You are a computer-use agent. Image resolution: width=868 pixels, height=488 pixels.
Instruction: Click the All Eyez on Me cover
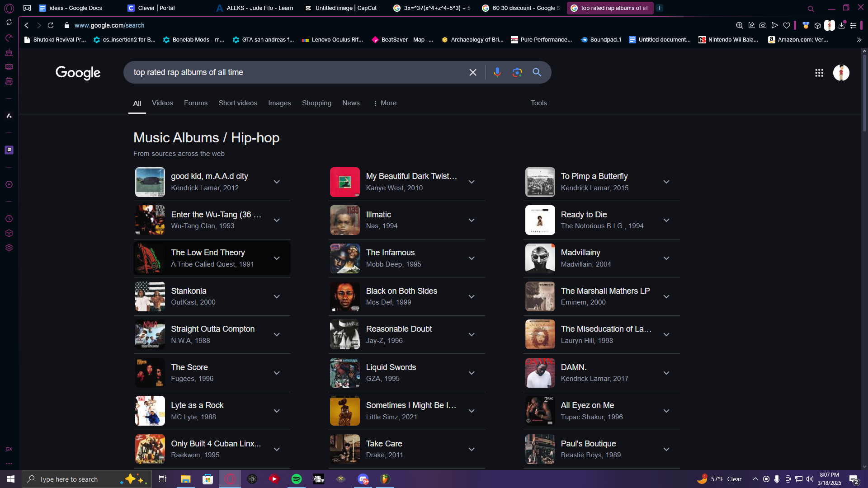tap(540, 411)
